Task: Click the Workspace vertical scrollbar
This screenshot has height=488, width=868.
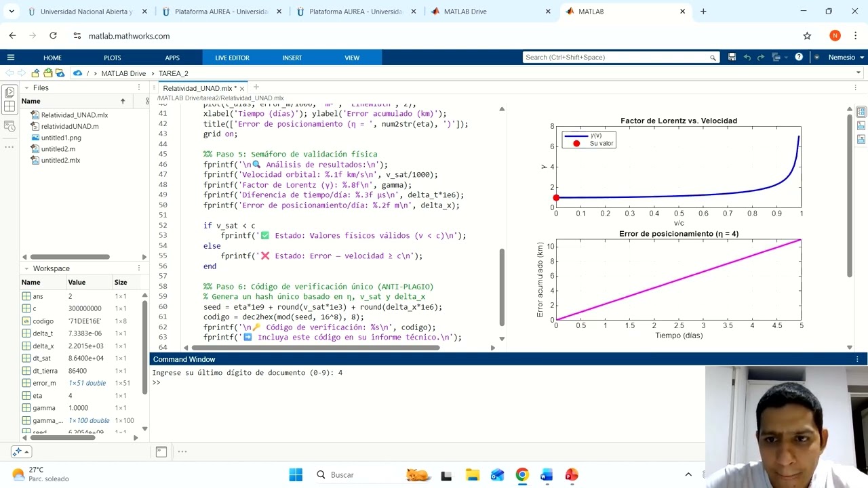Action: tap(144, 346)
